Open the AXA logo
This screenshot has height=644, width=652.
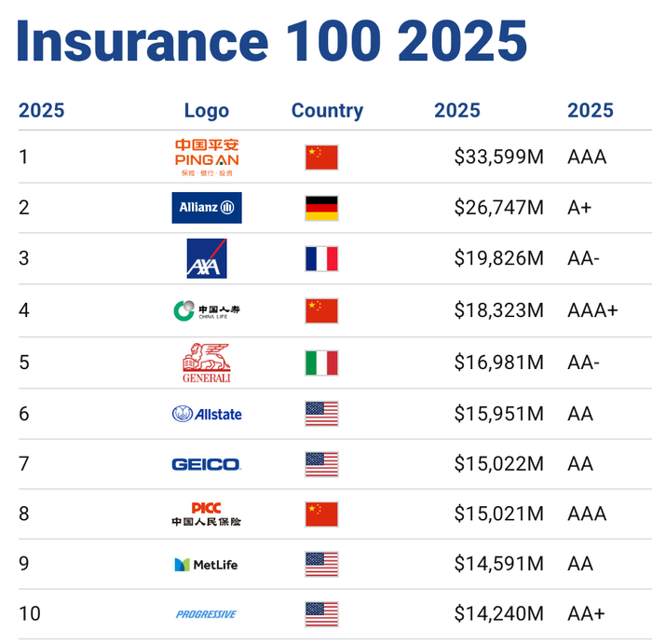[x=206, y=258]
